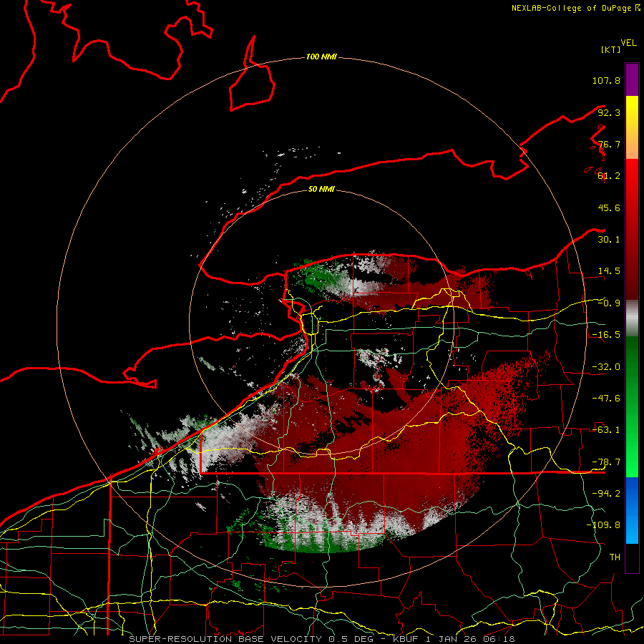
Task: Click the blue segment of velocity color bar
Action: click(x=632, y=510)
